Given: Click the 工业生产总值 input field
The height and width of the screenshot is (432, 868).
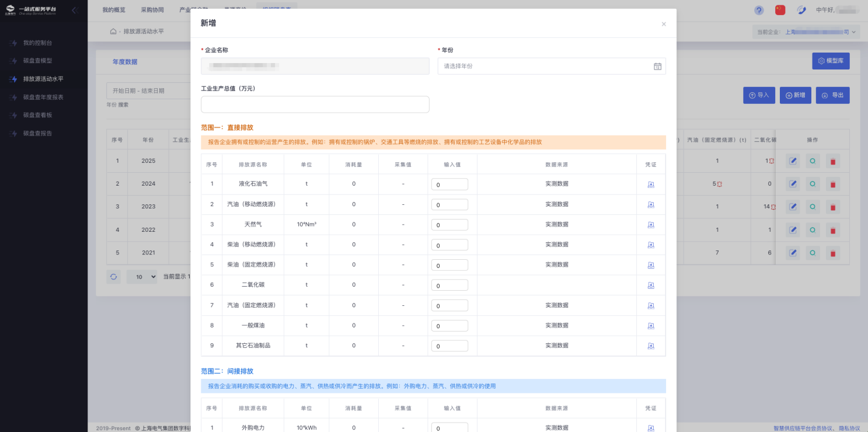Looking at the screenshot, I should pos(315,104).
